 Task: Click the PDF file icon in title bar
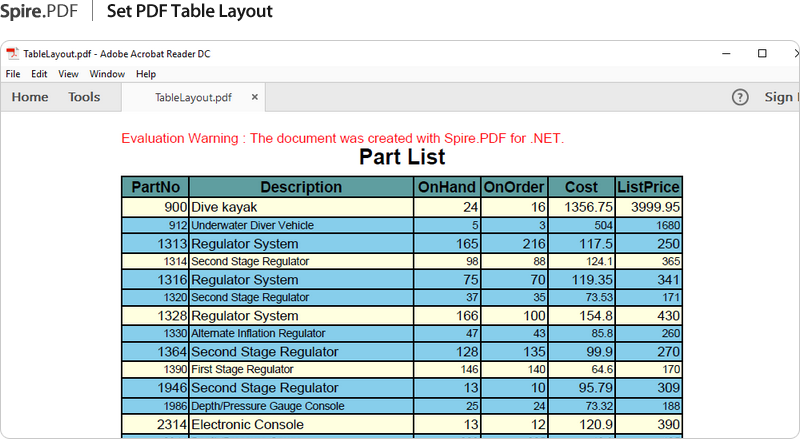pos(13,54)
